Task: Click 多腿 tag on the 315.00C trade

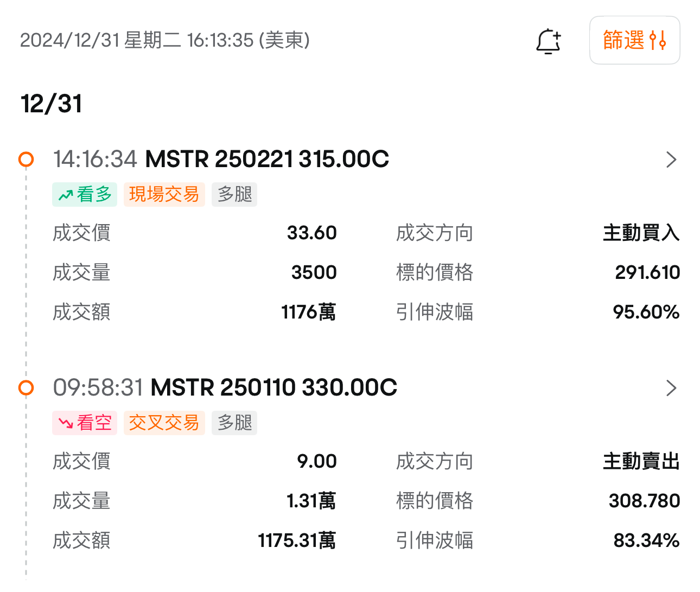Action: [x=234, y=194]
